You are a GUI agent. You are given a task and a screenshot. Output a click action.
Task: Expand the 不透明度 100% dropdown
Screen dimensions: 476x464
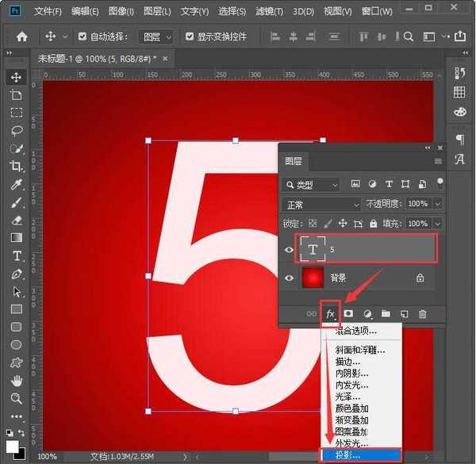pos(437,205)
